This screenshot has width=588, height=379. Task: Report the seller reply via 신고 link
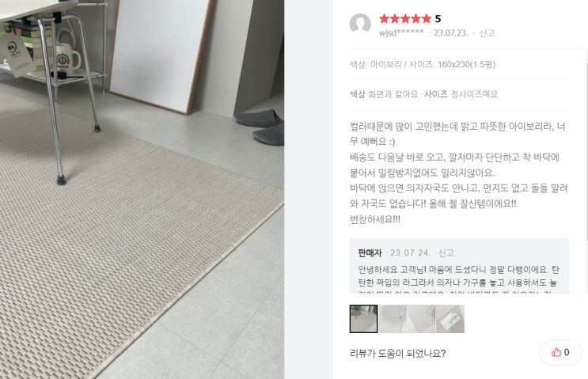[x=446, y=252]
